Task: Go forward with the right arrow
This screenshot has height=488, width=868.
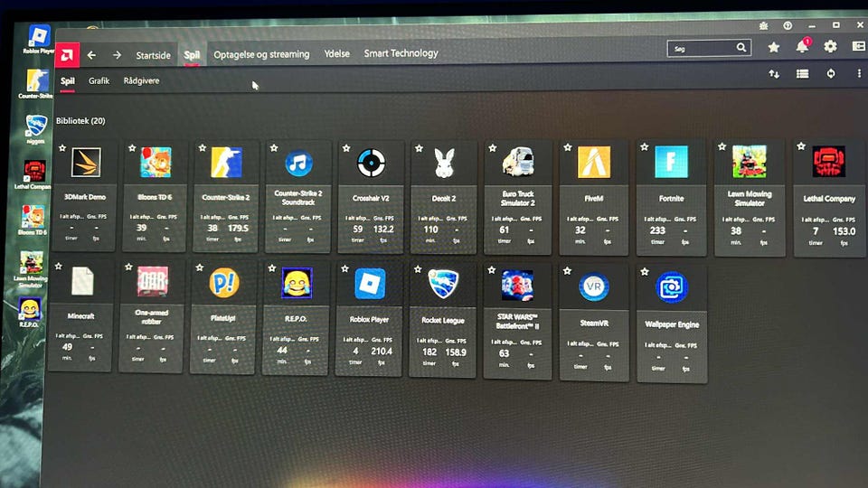Action: pos(117,55)
